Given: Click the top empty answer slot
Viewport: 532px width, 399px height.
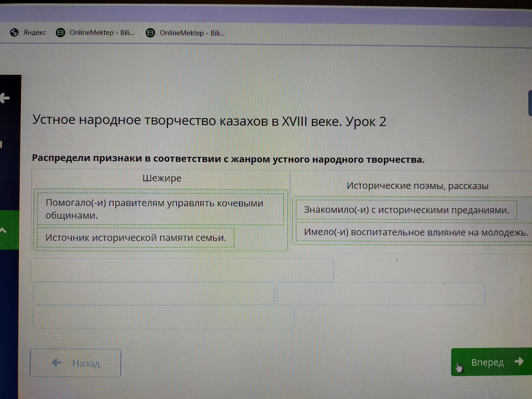Looking at the screenshot, I should [182, 270].
